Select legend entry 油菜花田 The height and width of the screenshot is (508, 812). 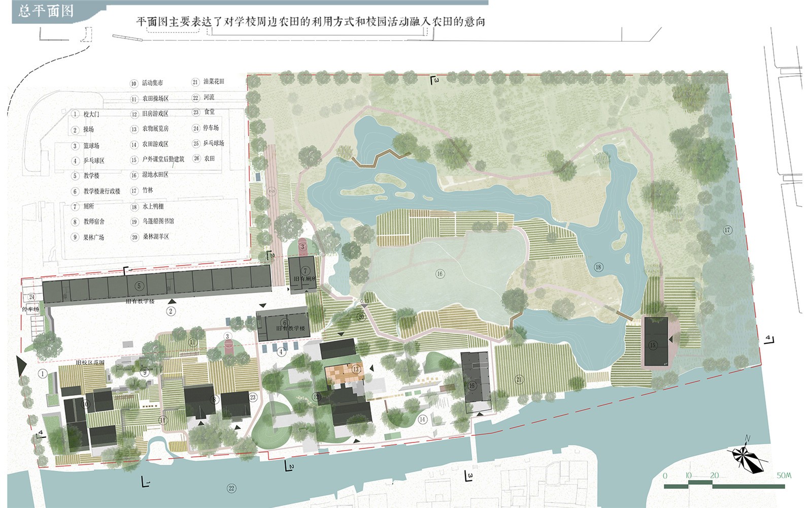(214, 81)
